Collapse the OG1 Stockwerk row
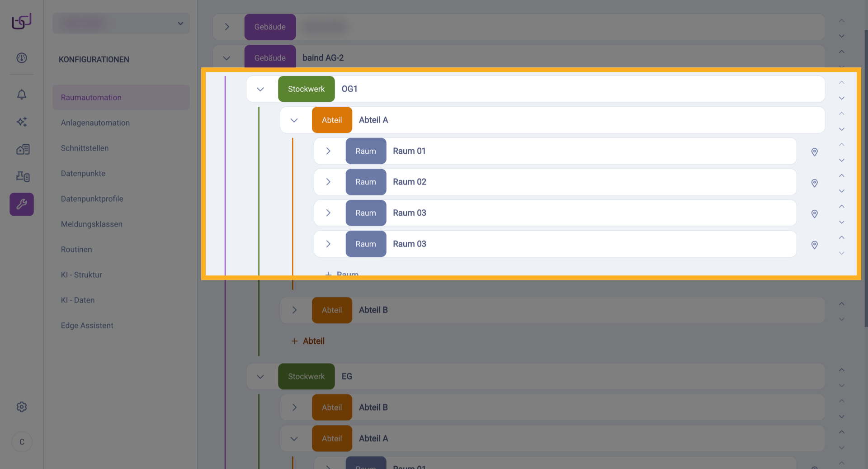 (x=260, y=89)
